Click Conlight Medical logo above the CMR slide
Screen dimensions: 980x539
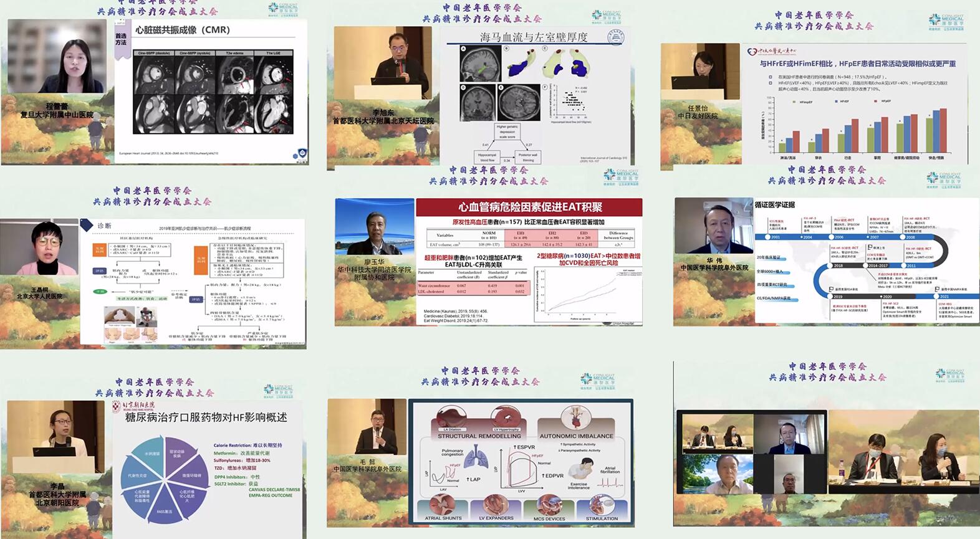coord(284,9)
